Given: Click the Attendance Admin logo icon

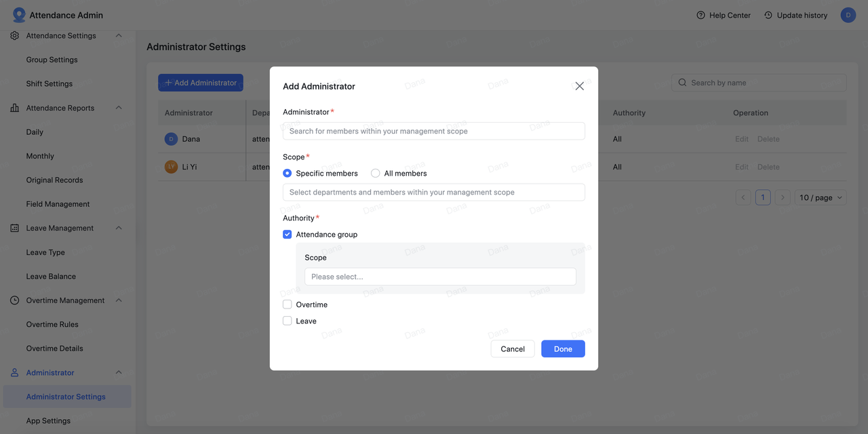Looking at the screenshot, I should [x=19, y=15].
